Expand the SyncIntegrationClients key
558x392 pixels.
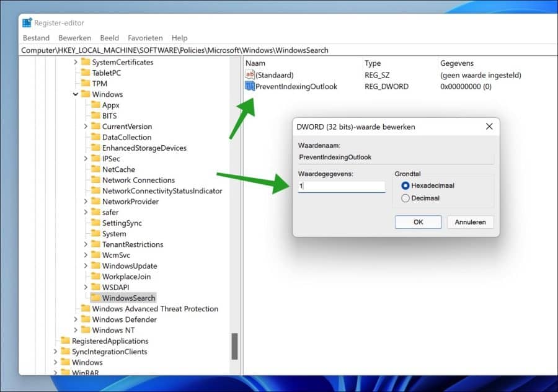pos(55,352)
